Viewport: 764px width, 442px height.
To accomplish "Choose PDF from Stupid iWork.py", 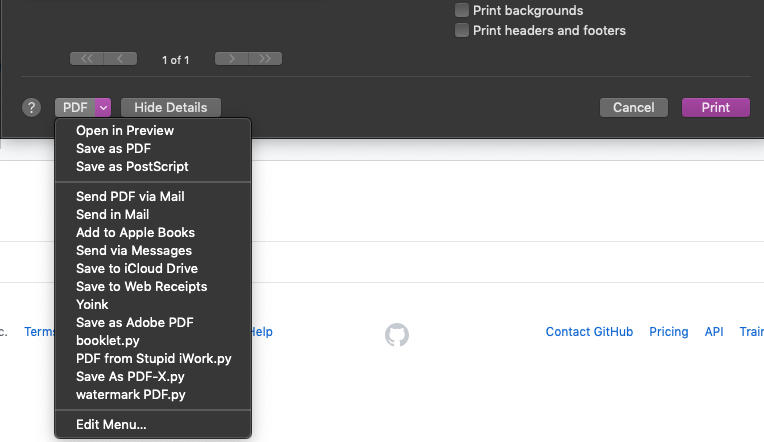I will coord(153,359).
